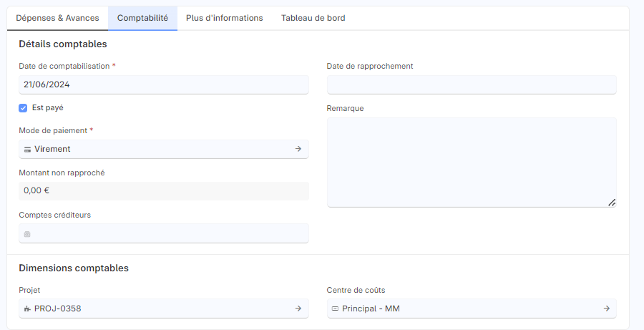
Task: Click the Centre de coûts label
Action: [356, 290]
